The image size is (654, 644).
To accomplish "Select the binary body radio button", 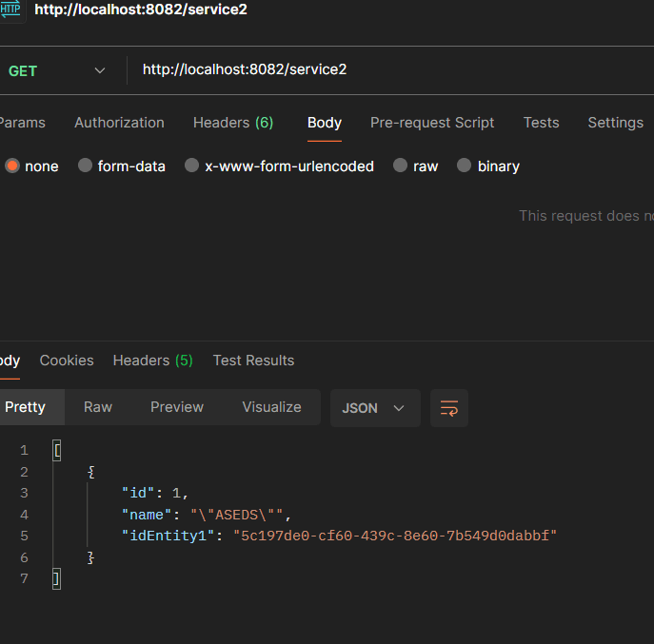I will pyautogui.click(x=465, y=166).
